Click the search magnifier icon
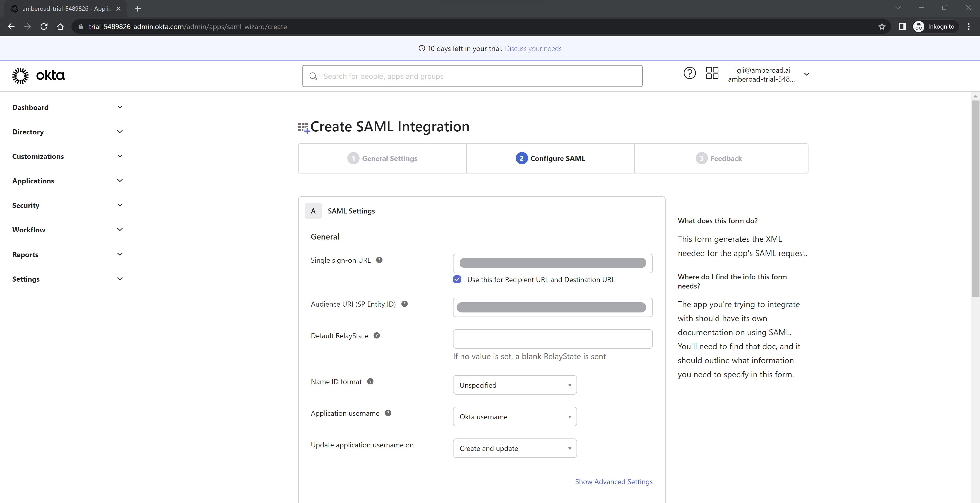 coord(313,77)
